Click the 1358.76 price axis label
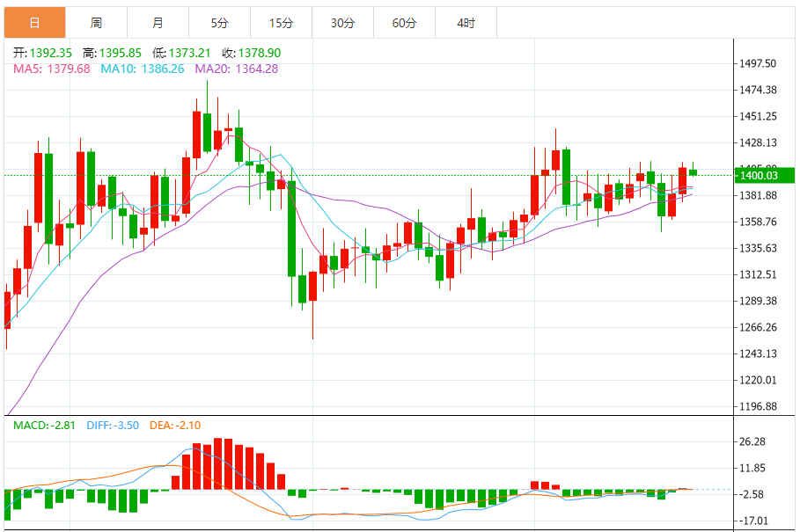The image size is (800, 532). (x=758, y=222)
